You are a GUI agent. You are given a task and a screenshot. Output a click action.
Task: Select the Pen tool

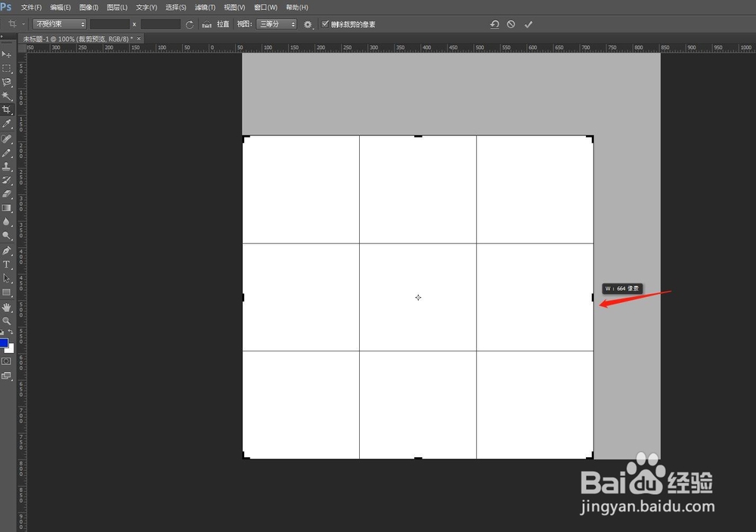tap(7, 249)
